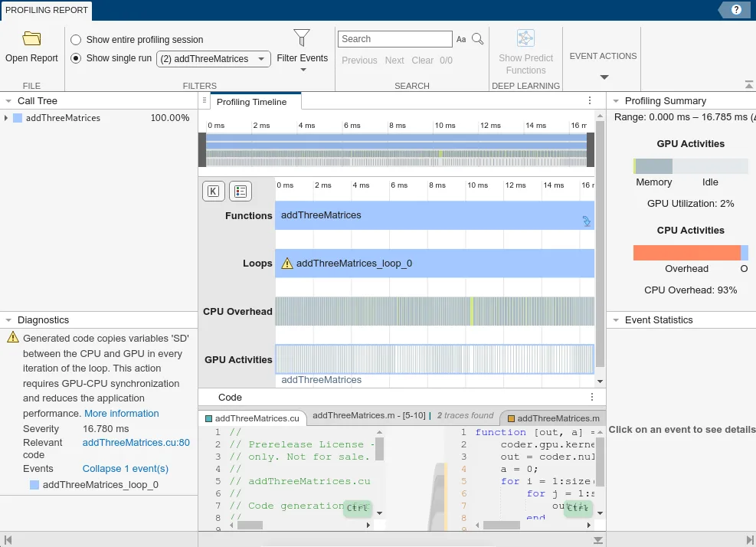Open the addThreeMatrices run dropdown
Screen dimensions: 756x547
214,59
